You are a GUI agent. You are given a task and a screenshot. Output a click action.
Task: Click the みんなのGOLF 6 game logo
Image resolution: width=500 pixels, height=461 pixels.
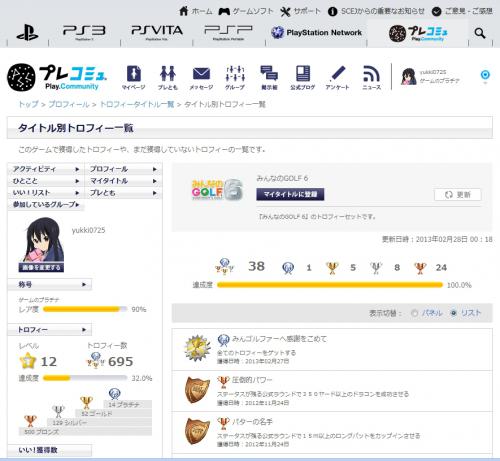click(217, 190)
